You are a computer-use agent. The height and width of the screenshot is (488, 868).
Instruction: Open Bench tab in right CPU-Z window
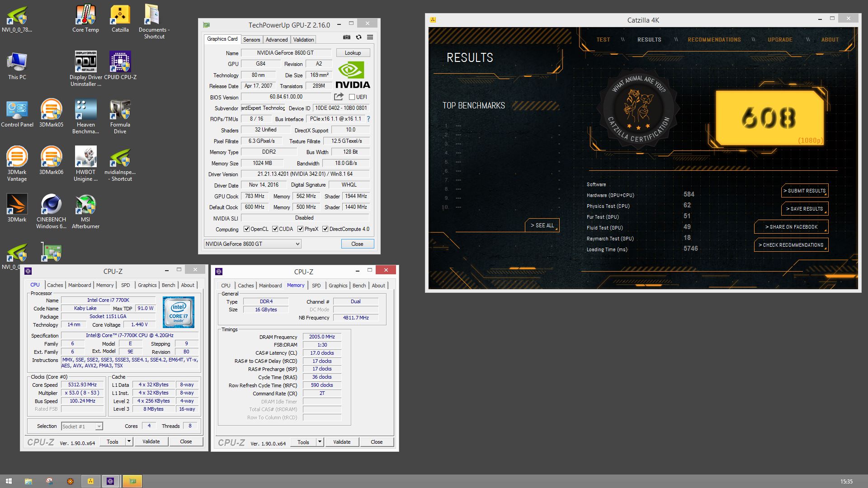coord(359,286)
